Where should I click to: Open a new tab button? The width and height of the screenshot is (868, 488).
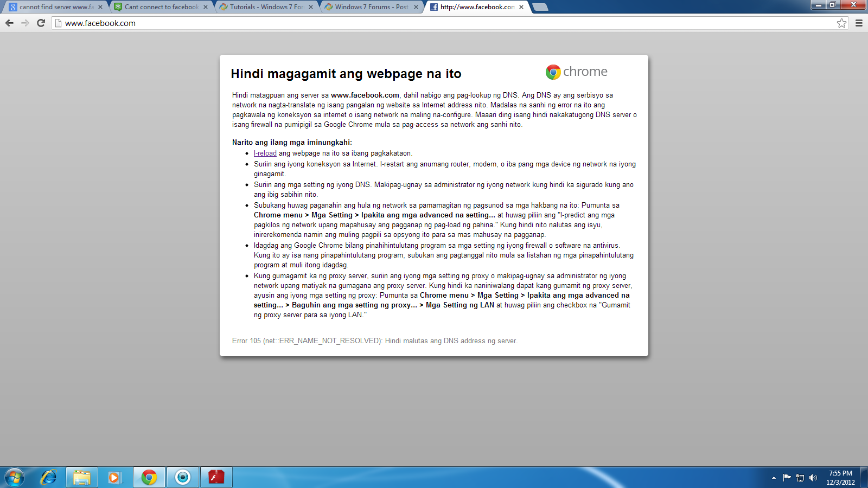point(540,7)
